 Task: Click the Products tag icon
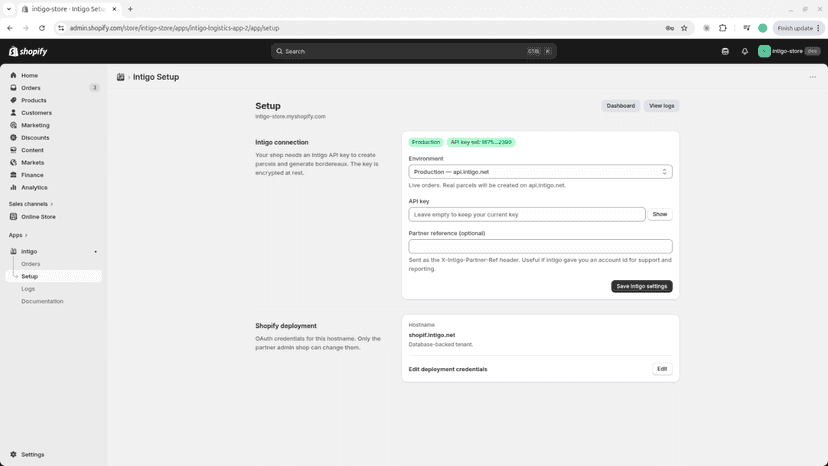click(13, 100)
